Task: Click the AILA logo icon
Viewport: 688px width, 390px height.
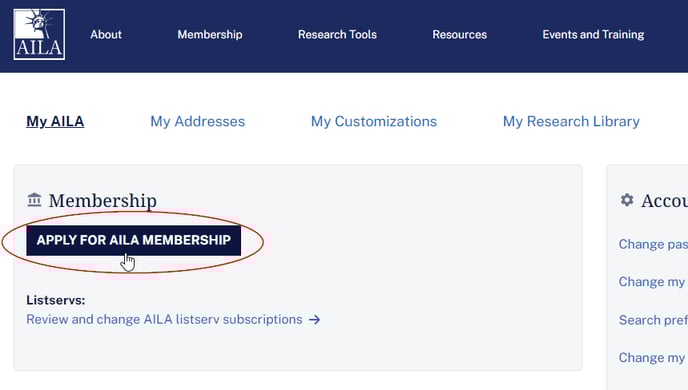Action: (x=39, y=34)
